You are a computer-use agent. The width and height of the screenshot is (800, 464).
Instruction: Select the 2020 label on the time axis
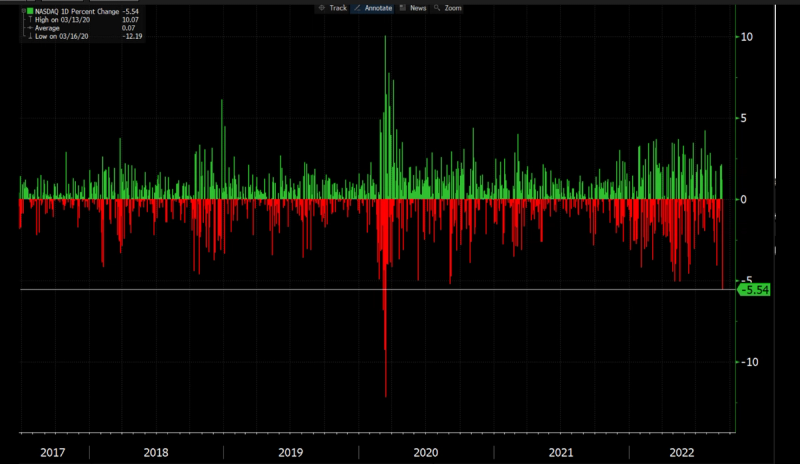coord(426,452)
